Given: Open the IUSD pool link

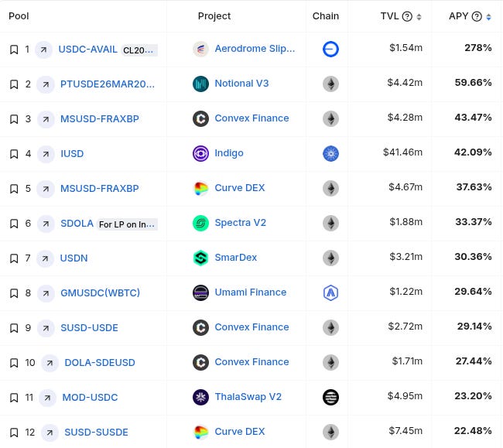Looking at the screenshot, I should [72, 154].
